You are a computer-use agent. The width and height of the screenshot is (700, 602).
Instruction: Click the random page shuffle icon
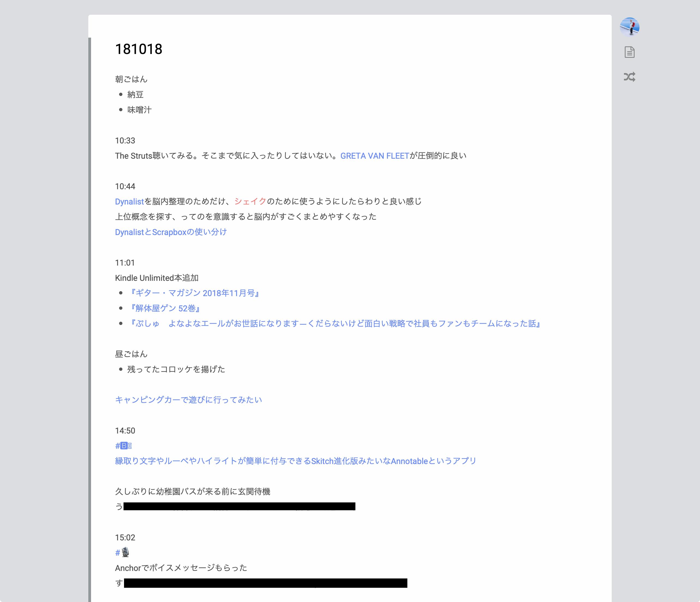click(x=630, y=77)
